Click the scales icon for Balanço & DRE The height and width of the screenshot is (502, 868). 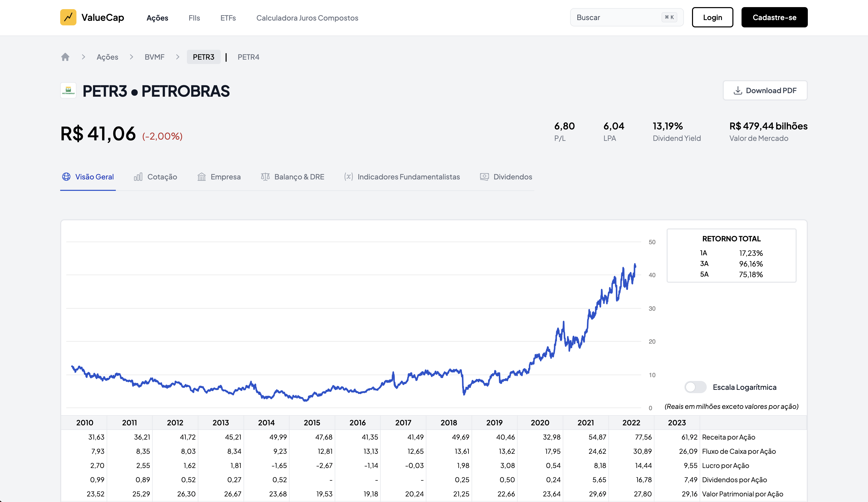[265, 177]
